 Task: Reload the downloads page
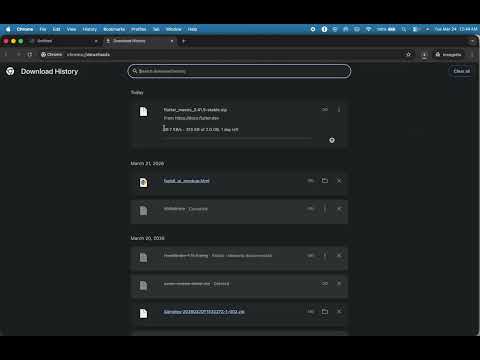click(30, 54)
